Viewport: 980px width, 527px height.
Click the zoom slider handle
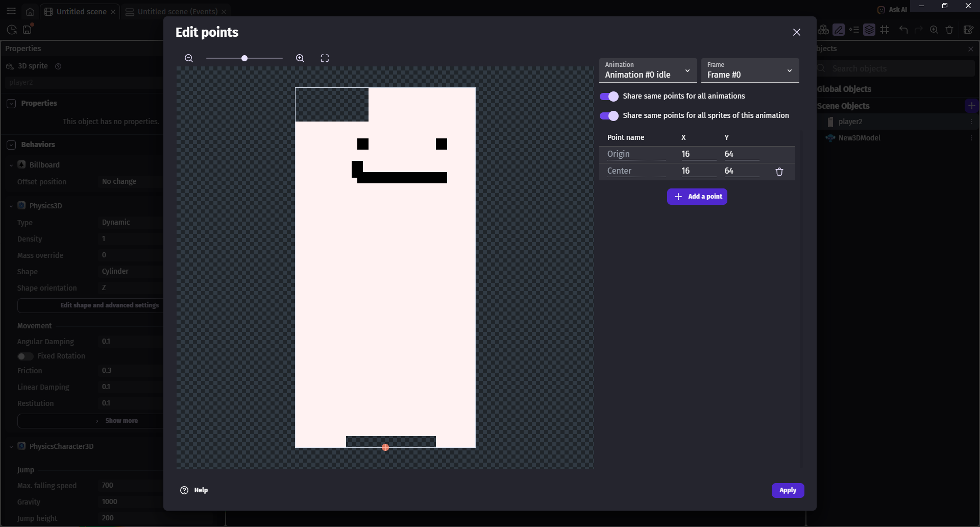tap(244, 58)
